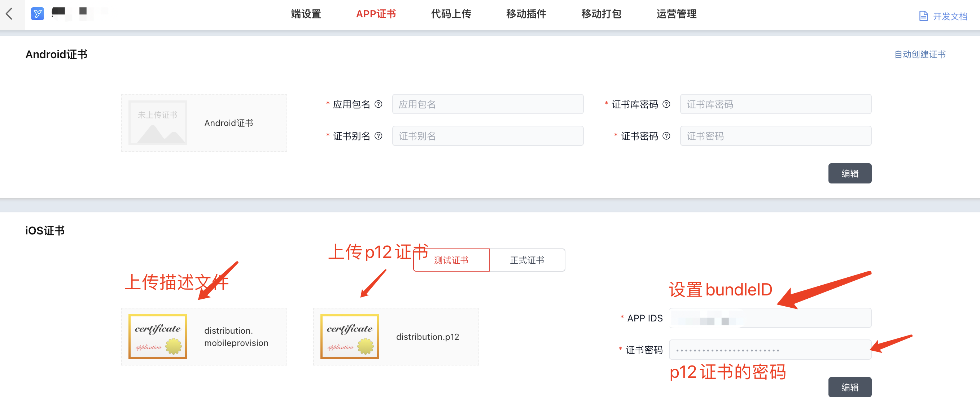Click help icon next to 证书别名
This screenshot has height=411, width=980.
pyautogui.click(x=378, y=136)
